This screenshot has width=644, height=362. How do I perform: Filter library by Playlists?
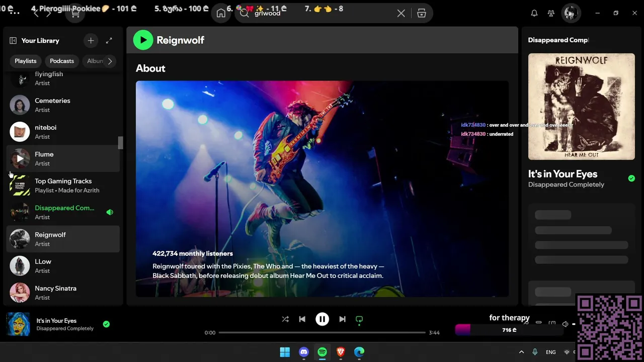tap(26, 61)
